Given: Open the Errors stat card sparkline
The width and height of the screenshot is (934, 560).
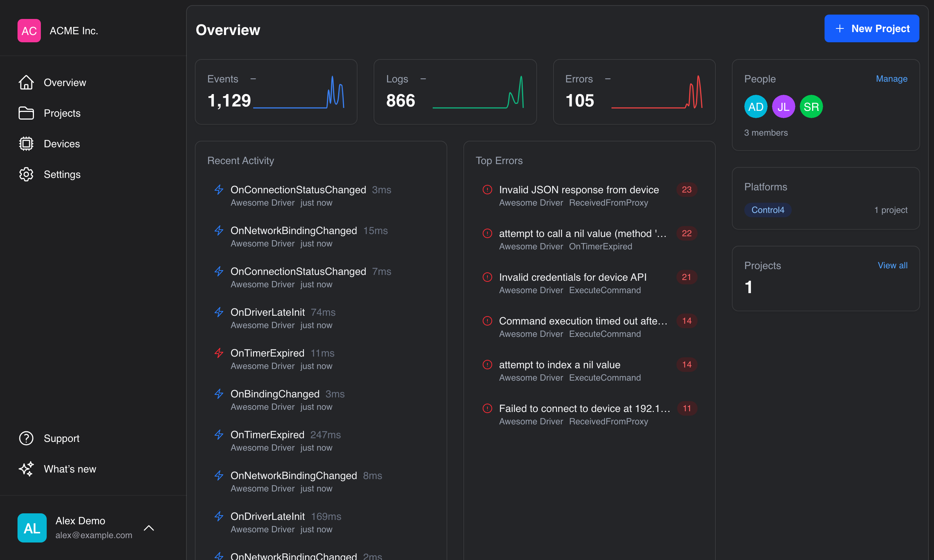Looking at the screenshot, I should [x=657, y=92].
